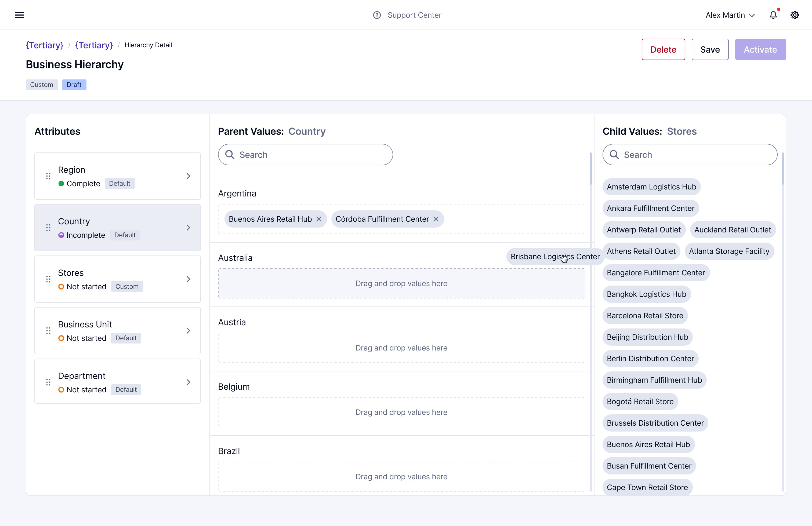Open the Alex Martin user dropdown
This screenshot has height=526, width=812.
pyautogui.click(x=730, y=15)
